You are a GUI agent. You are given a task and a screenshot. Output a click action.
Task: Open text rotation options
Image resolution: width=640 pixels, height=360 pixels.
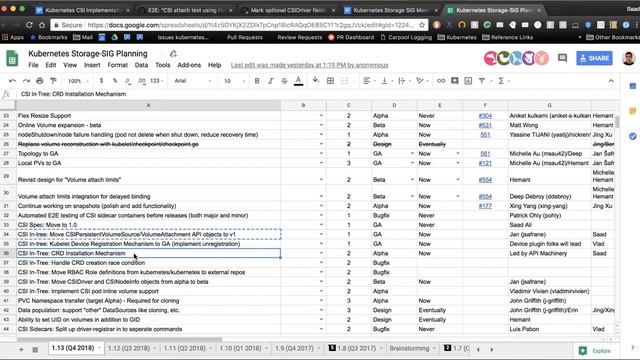[x=421, y=81]
